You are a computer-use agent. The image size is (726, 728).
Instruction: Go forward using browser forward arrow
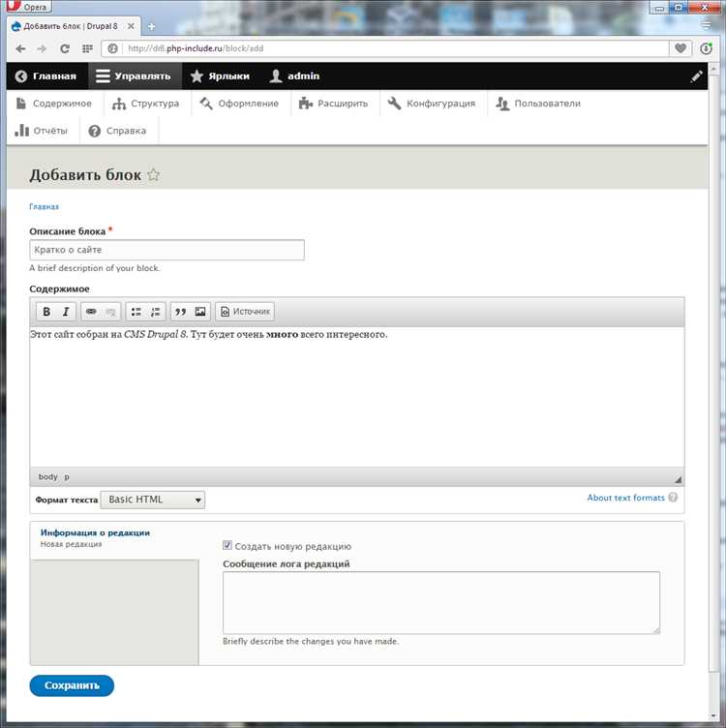[42, 48]
